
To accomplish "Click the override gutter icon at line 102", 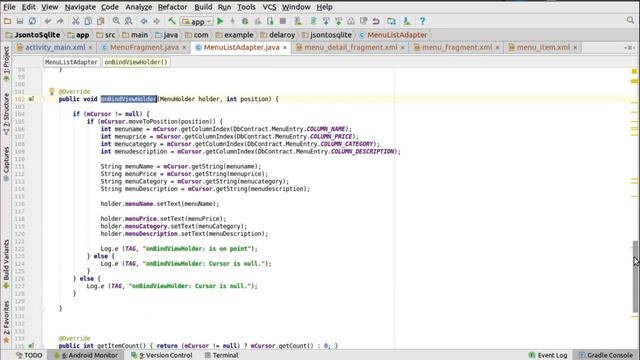I will click(31, 99).
